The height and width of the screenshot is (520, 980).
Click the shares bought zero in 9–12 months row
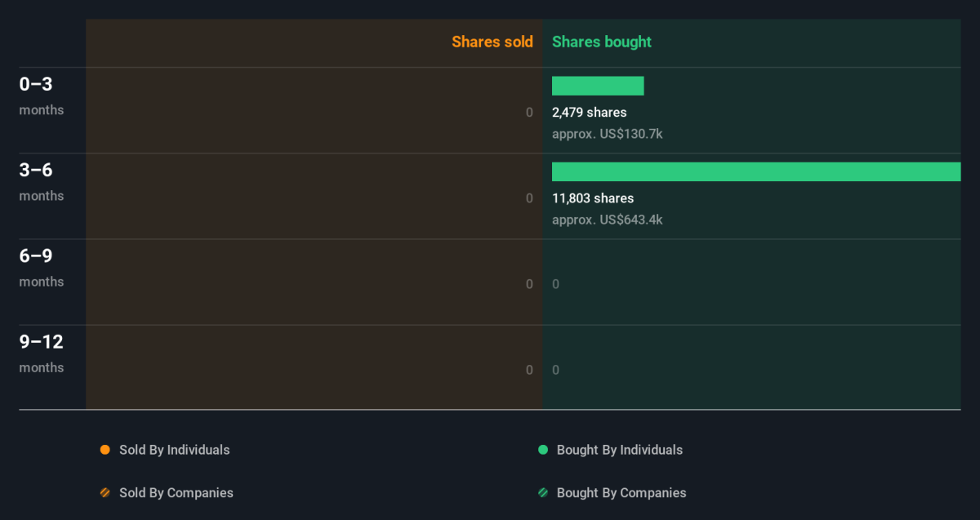tap(556, 370)
